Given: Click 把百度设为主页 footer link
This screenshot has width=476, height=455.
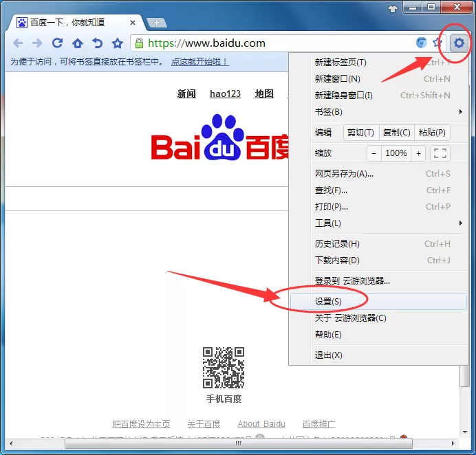Looking at the screenshot, I should point(142,424).
